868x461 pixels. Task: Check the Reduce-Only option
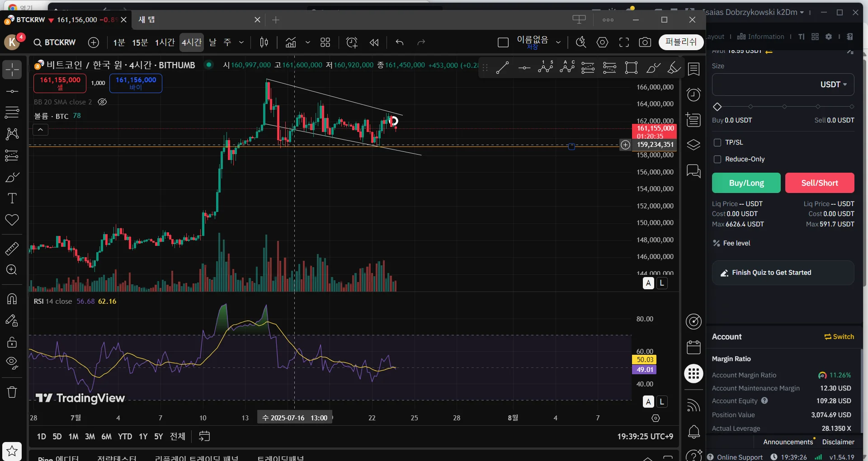coord(717,159)
